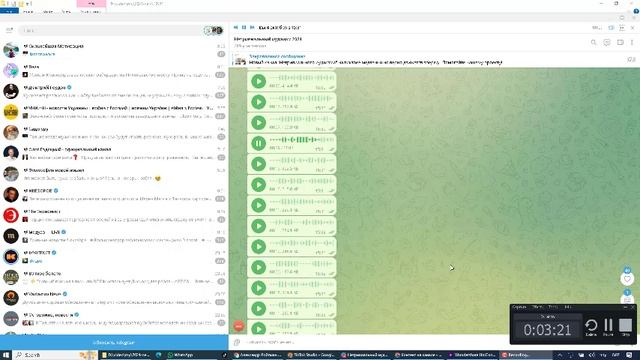Close the top audio player bar

[633, 28]
